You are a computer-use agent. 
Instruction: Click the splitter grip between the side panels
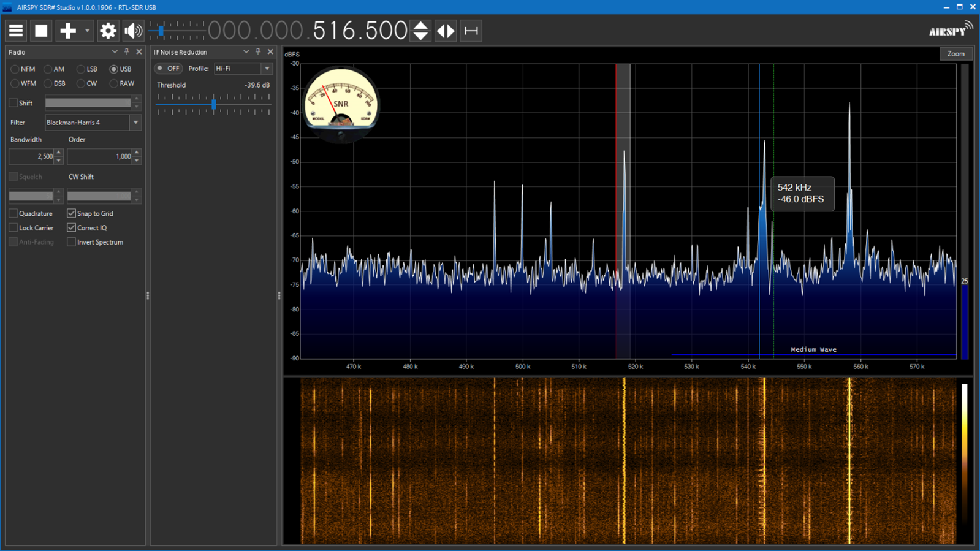(148, 295)
